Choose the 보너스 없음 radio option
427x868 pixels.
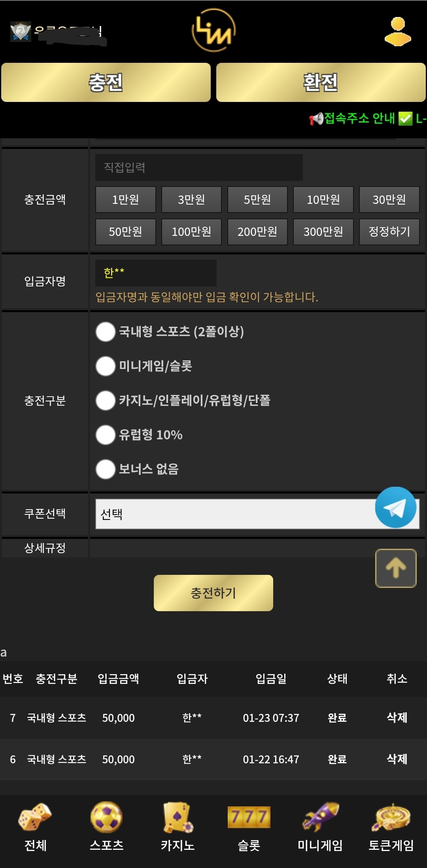click(106, 469)
